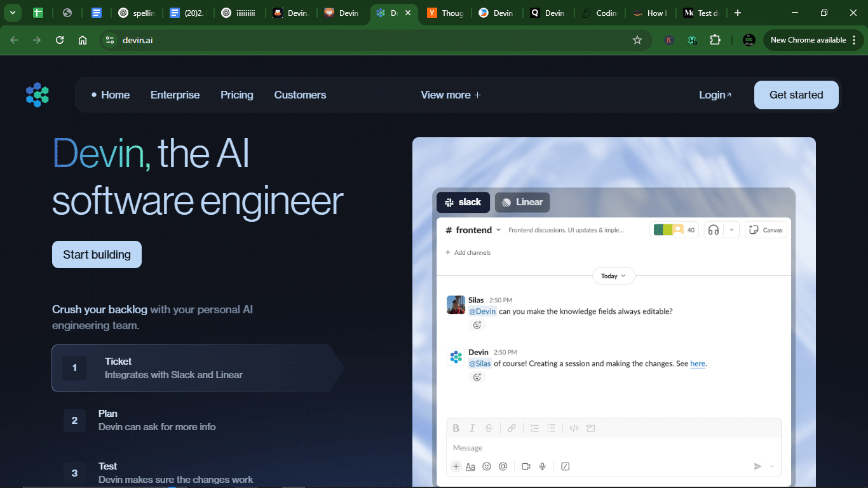Click the 'here' link in Devin's reply

[698, 363]
